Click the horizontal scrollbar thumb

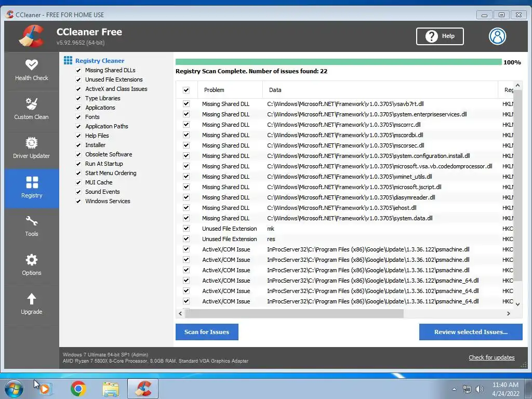[x=294, y=313]
